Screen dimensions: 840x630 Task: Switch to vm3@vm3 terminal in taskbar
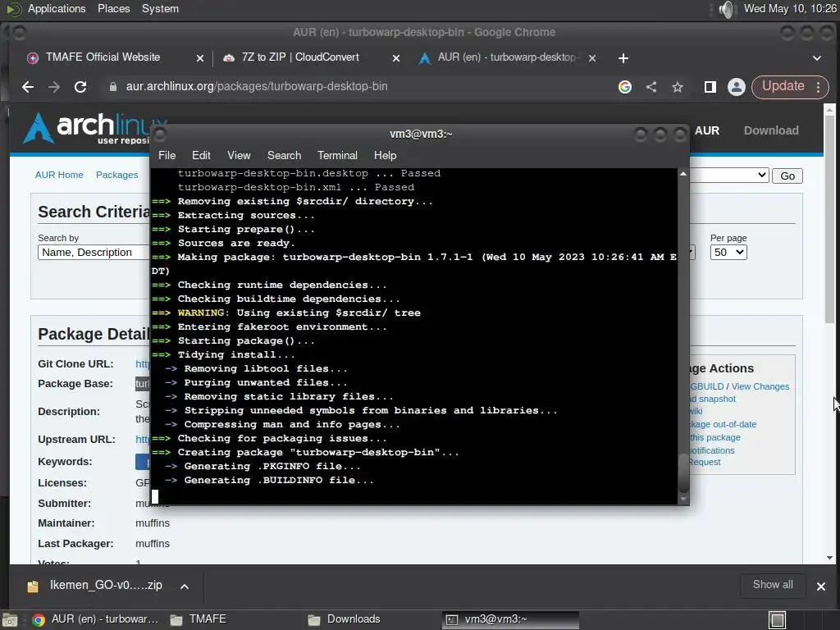point(510,620)
